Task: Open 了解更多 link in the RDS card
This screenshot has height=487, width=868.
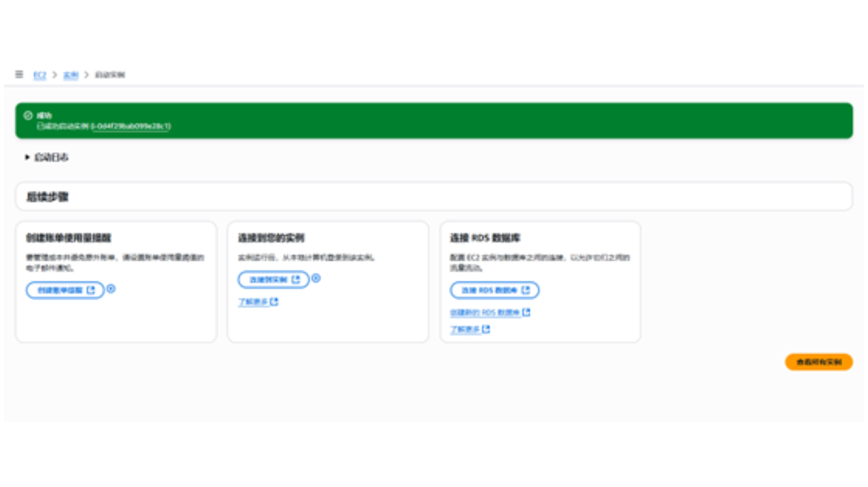Action: (470, 330)
